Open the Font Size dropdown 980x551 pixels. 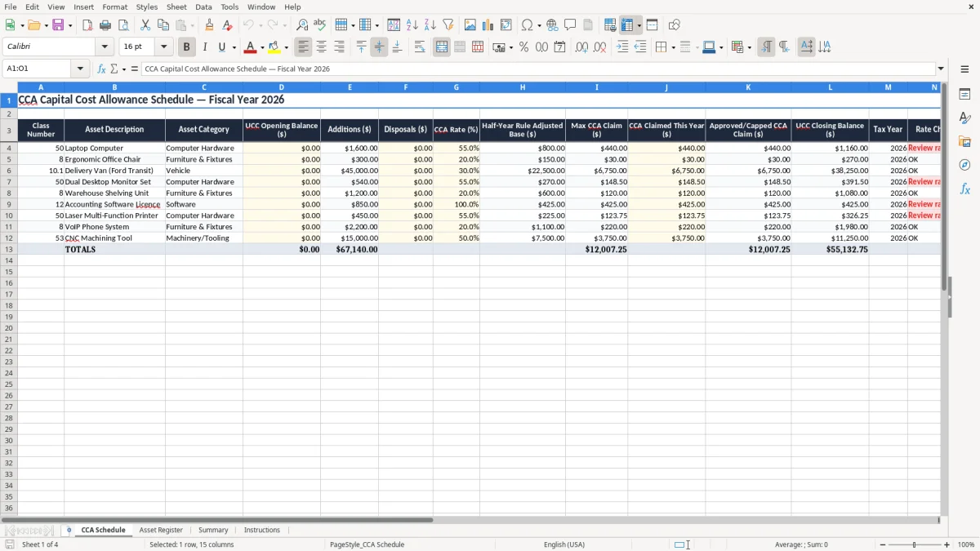coord(163,47)
